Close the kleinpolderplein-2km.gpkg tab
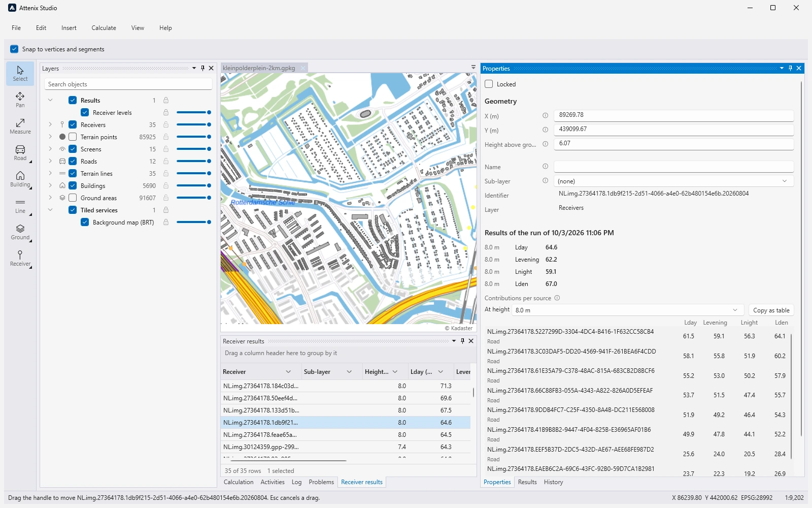 pos(303,68)
